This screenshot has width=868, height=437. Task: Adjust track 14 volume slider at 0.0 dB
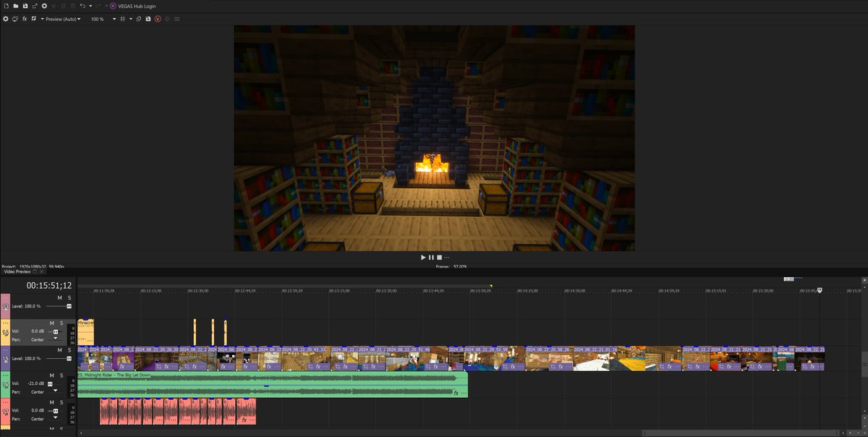coord(56,331)
